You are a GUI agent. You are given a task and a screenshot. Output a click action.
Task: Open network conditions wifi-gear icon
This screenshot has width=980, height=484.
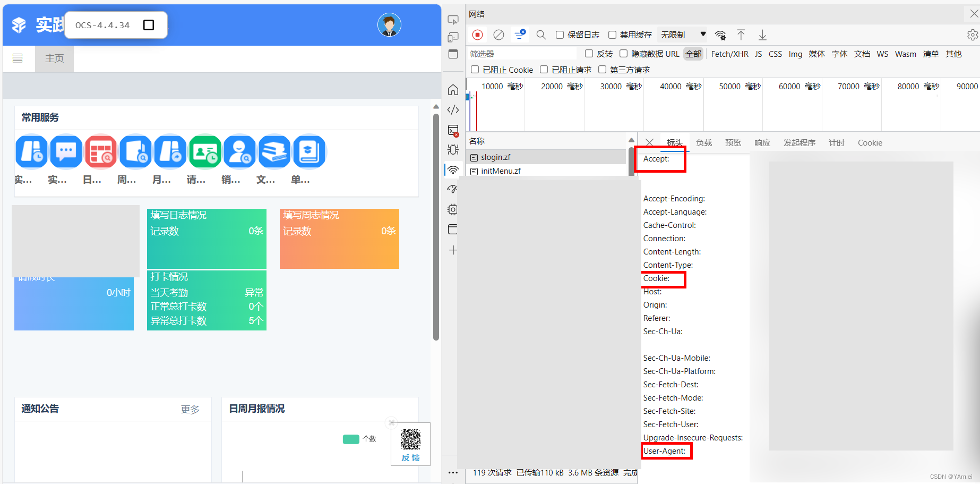[720, 35]
